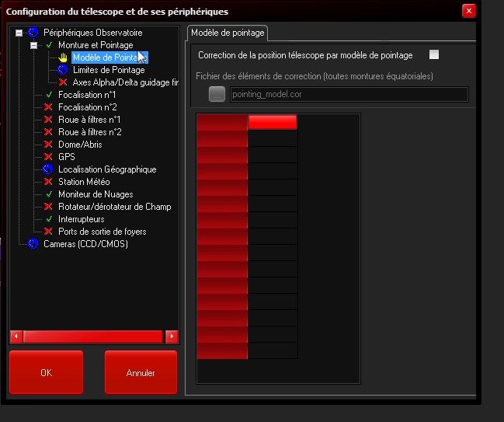Click the green check icon beside Focalisation n°1
This screenshot has width=504, height=422.
[x=48, y=95]
